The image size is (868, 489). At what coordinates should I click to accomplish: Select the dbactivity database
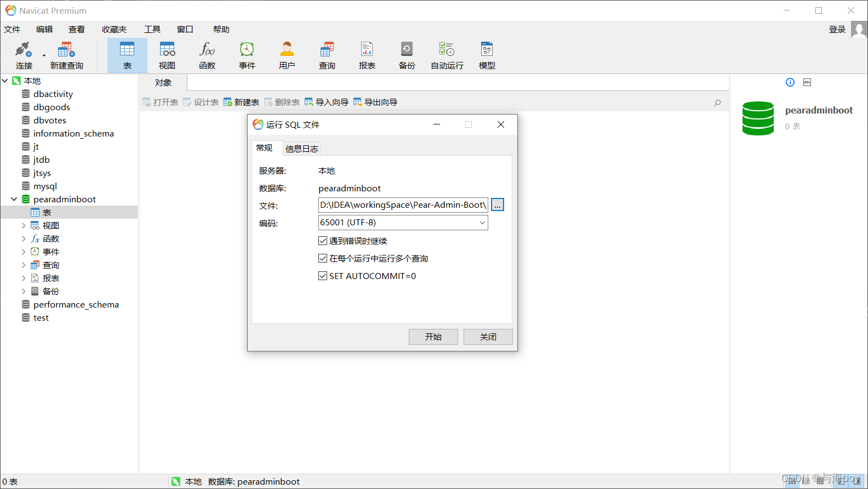53,94
